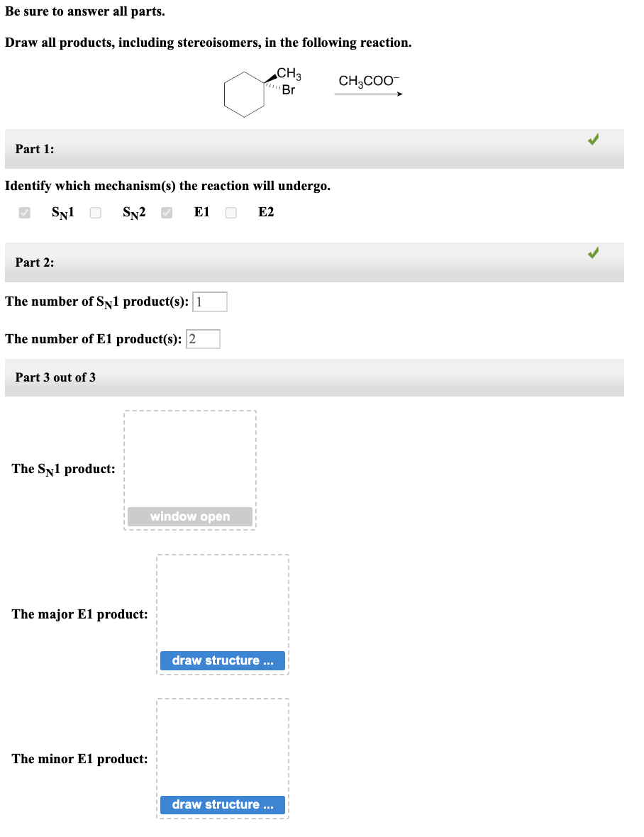Click the SN1 product drawing canvas
The image size is (644, 837).
[x=190, y=461]
